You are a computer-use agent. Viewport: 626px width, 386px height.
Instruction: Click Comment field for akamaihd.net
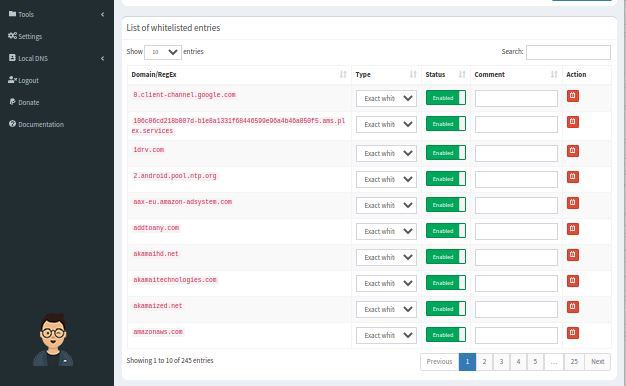(x=516, y=257)
